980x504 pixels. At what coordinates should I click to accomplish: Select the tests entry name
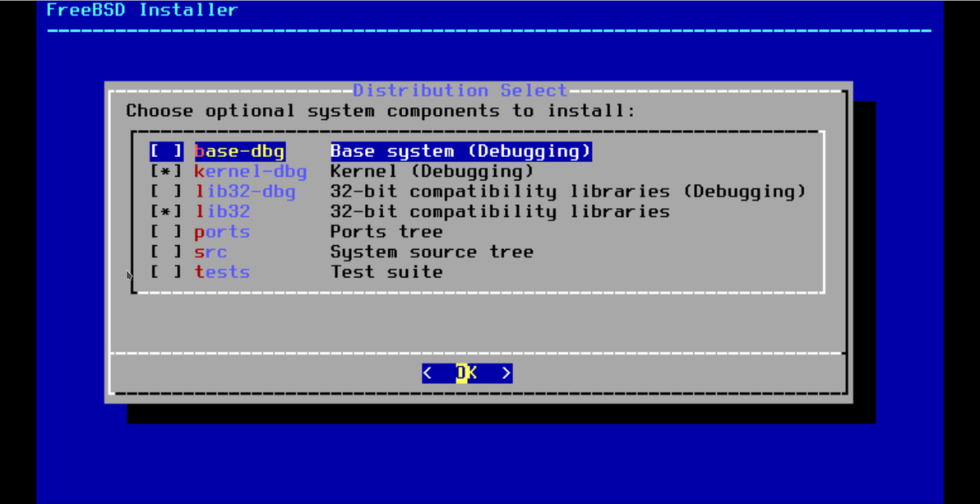click(223, 272)
